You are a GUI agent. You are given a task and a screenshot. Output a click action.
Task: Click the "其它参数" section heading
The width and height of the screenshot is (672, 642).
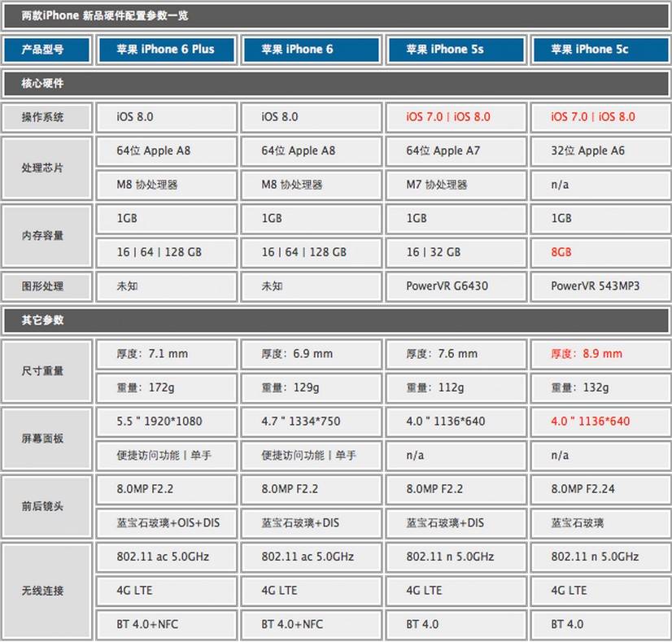tap(42, 320)
